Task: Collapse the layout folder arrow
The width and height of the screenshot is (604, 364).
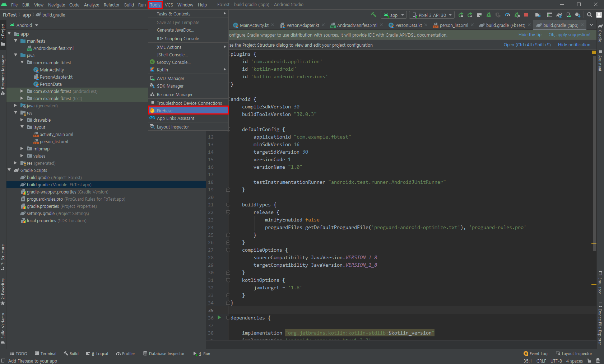Action: click(22, 127)
